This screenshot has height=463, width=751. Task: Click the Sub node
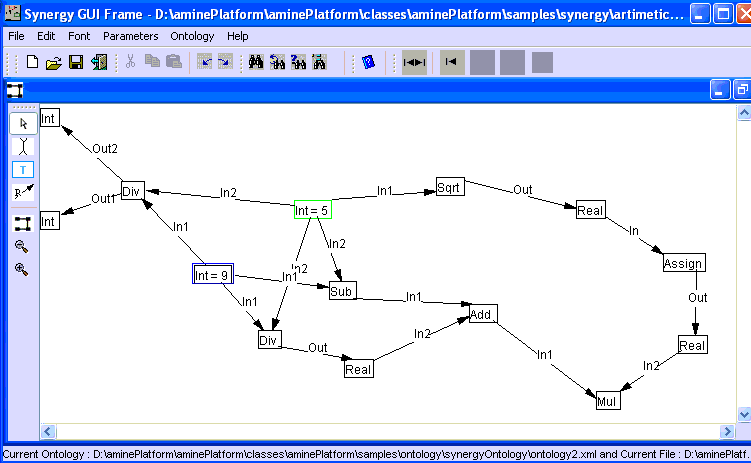[x=343, y=291]
